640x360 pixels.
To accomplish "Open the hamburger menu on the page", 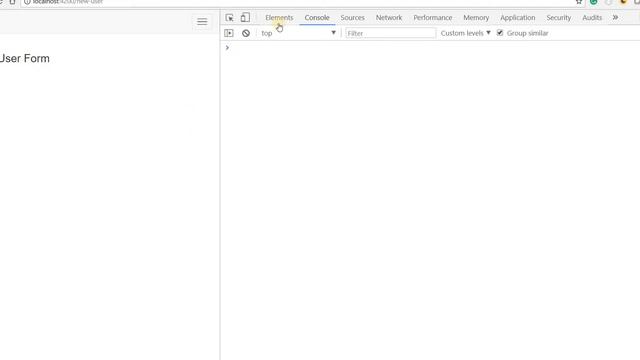I will click(202, 22).
